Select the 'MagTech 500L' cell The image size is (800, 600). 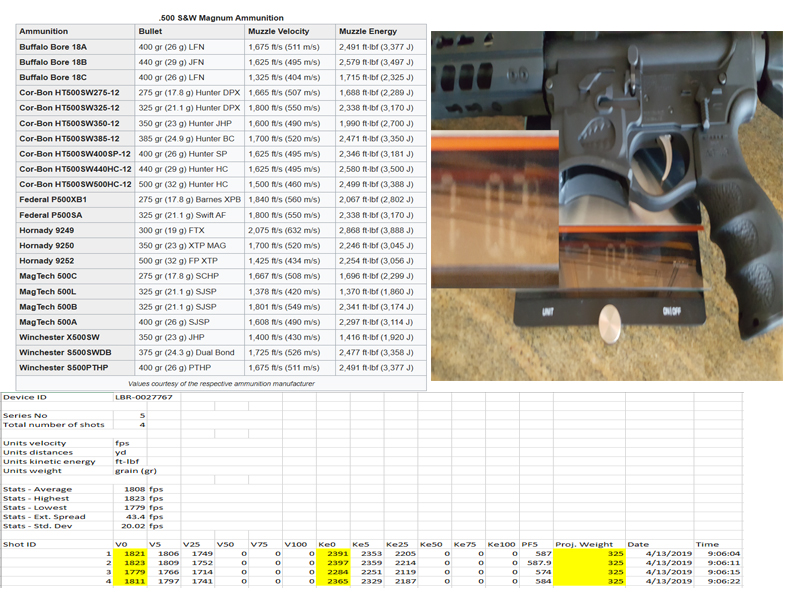(x=75, y=292)
